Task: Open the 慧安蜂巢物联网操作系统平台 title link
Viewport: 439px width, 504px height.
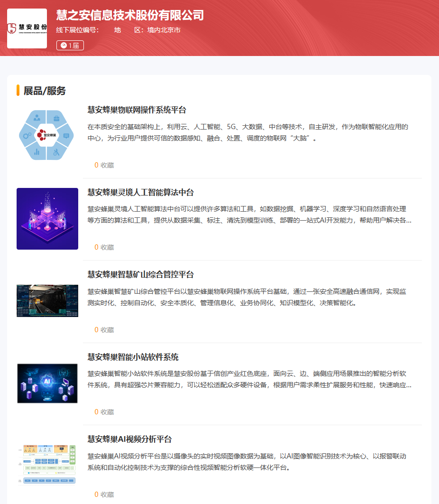Action: pyautogui.click(x=137, y=110)
